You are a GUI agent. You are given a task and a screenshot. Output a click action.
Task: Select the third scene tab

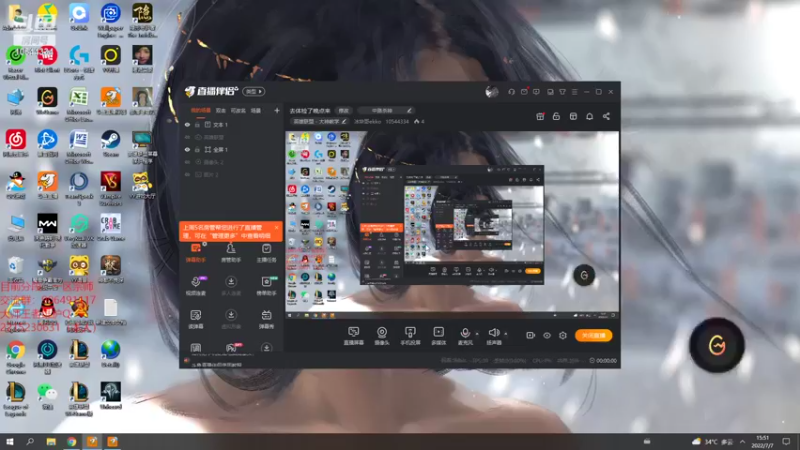coord(238,110)
